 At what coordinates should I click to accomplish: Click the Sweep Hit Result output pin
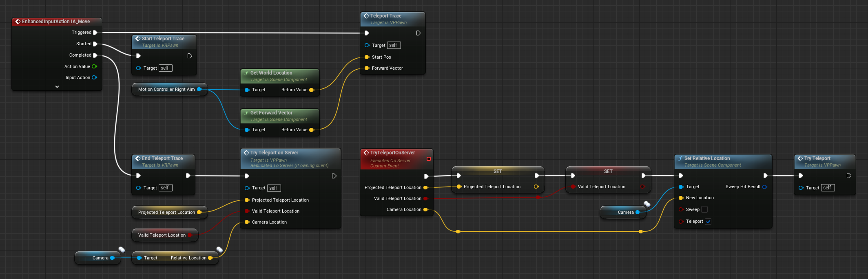tap(765, 187)
